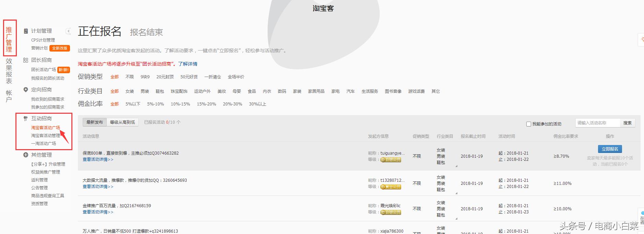Screen dimensions: 644x234
Task: Click 立即报名 for the 保底800单 activity
Action: [610, 149]
